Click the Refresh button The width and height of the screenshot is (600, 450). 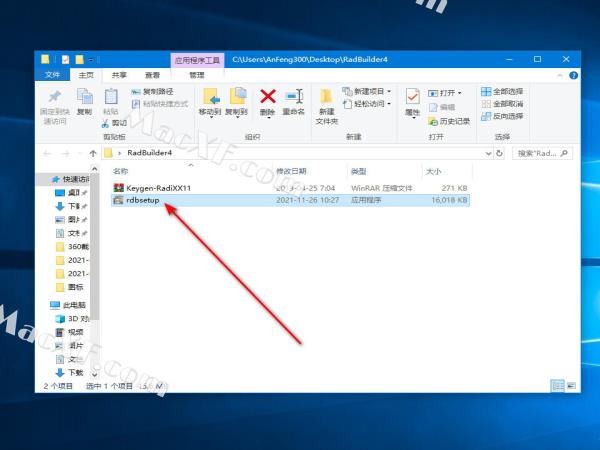pos(499,153)
